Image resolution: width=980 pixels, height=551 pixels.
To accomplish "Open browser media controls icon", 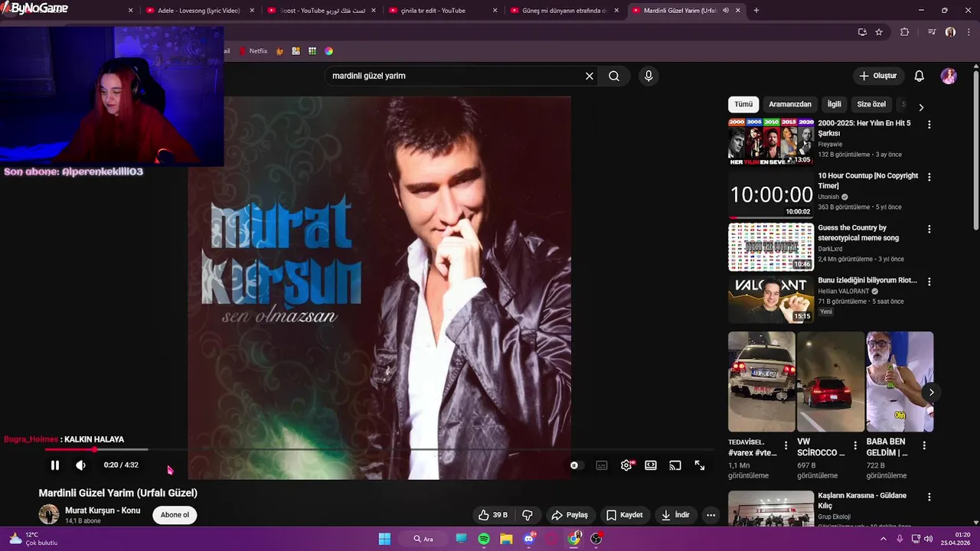I will [x=932, y=32].
